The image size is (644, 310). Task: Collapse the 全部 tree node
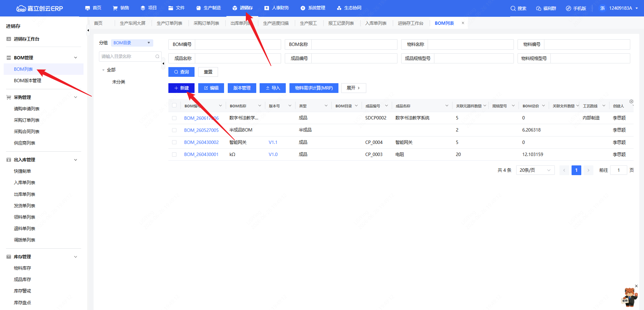tap(103, 70)
